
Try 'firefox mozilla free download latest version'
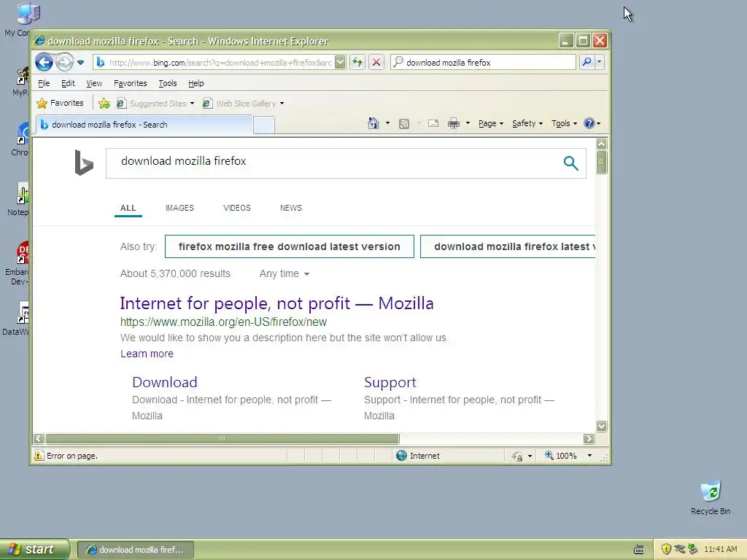(289, 246)
